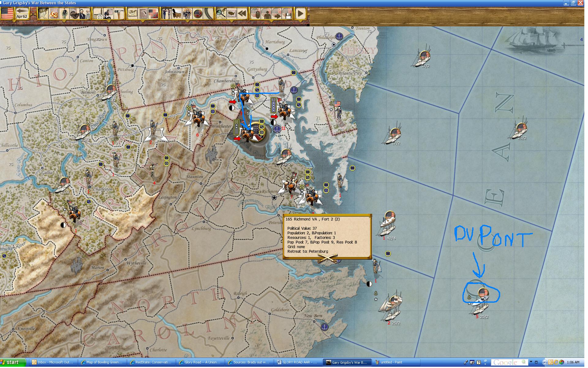Select the railroad track icon
The width and height of the screenshot is (588, 368).
pos(208,13)
